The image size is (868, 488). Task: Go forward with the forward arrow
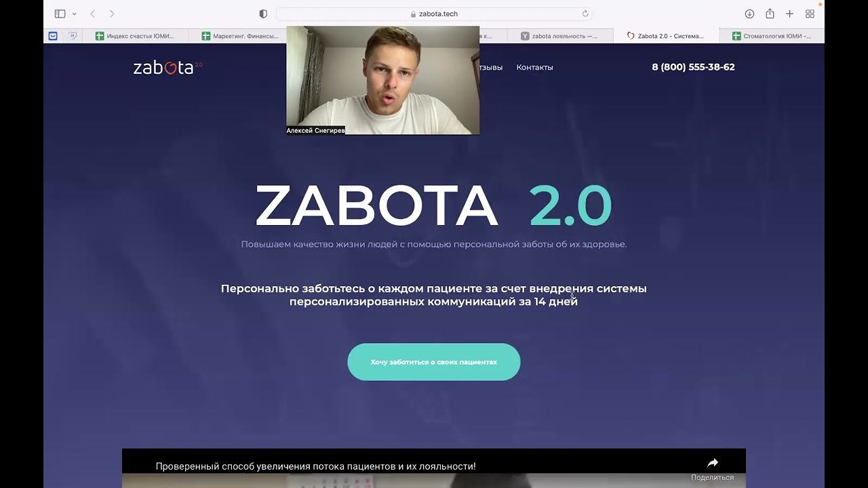click(x=112, y=14)
